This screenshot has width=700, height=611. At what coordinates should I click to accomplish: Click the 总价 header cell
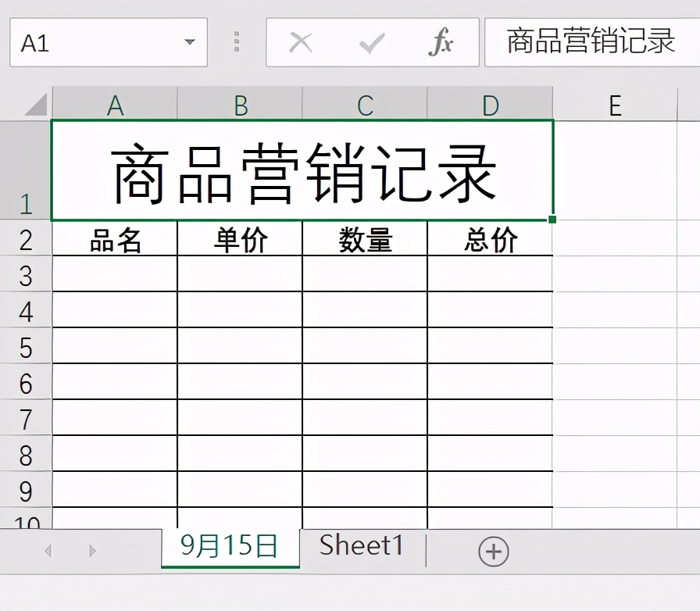click(x=490, y=240)
